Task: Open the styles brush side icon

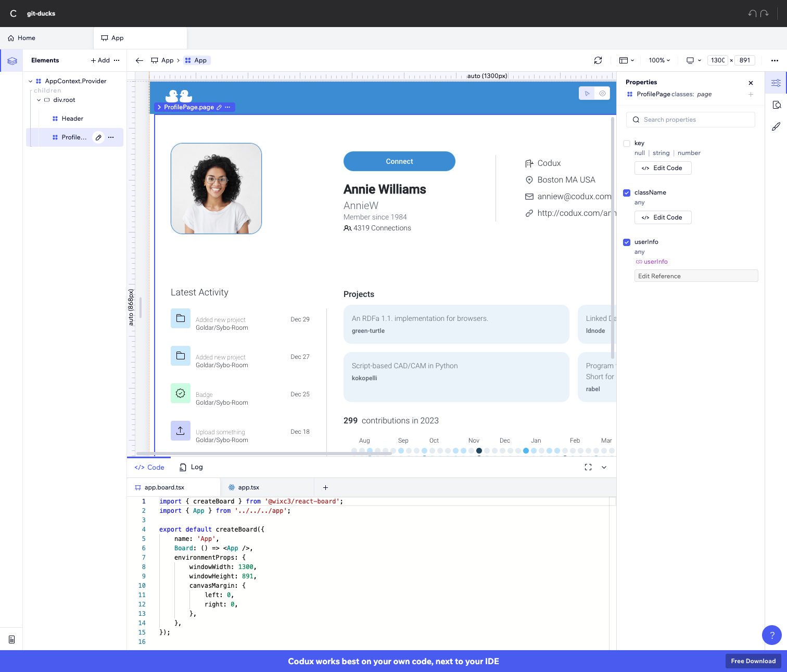Action: click(x=776, y=126)
